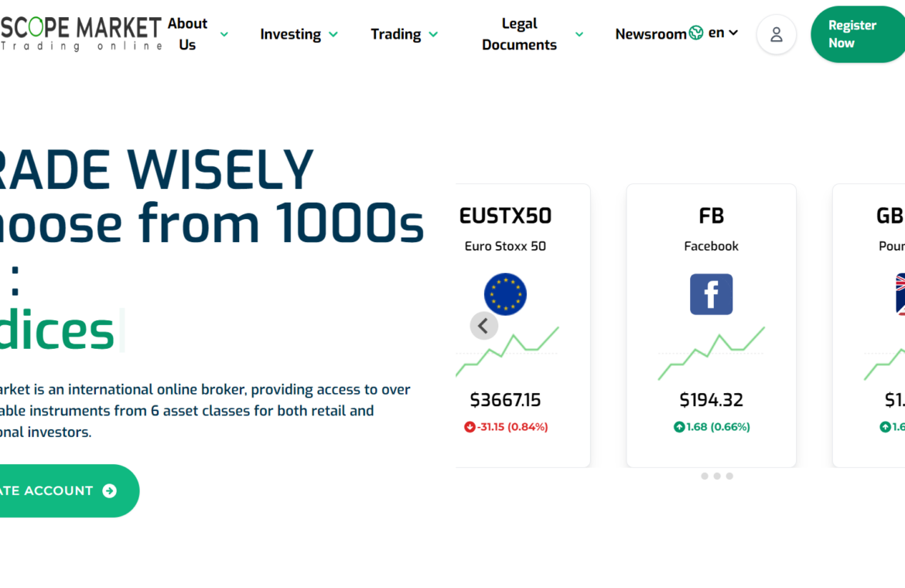This screenshot has width=905, height=588.
Task: Select the first carousel pagination dot
Action: click(705, 476)
